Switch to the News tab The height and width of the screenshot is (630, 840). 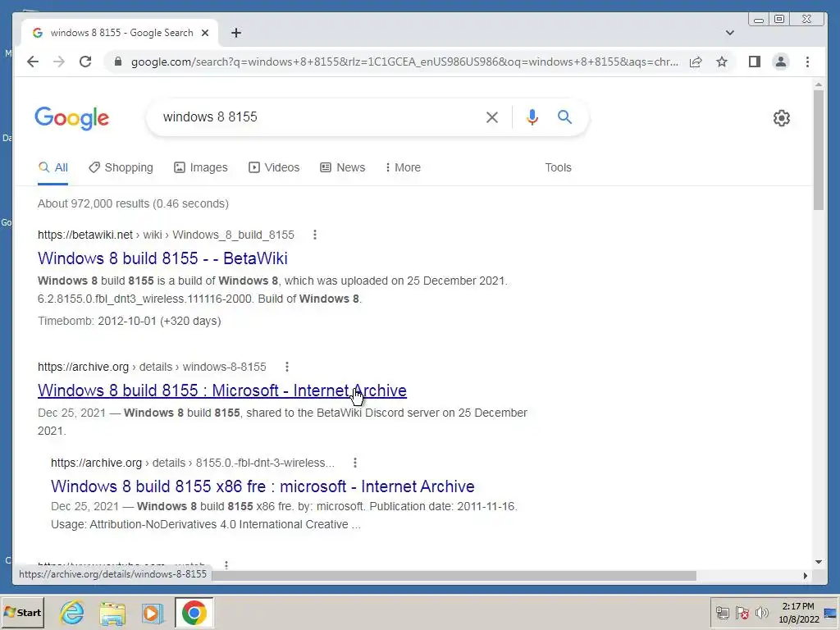(x=343, y=167)
